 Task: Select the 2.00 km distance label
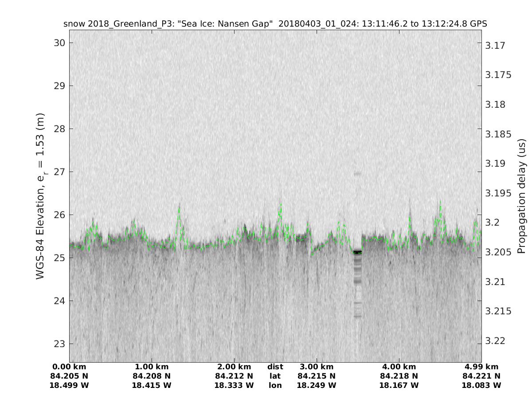[234, 367]
